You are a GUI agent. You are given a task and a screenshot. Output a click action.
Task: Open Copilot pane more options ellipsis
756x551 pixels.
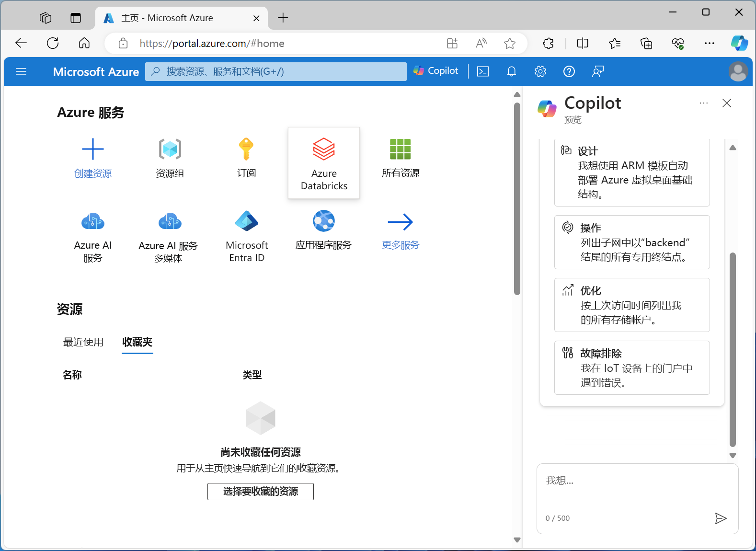pyautogui.click(x=704, y=103)
